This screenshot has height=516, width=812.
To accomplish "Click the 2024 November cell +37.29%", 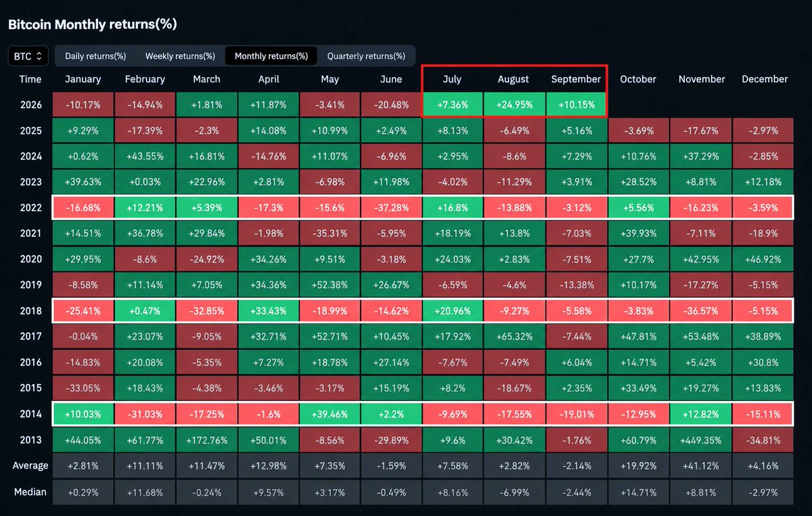I will tap(701, 156).
